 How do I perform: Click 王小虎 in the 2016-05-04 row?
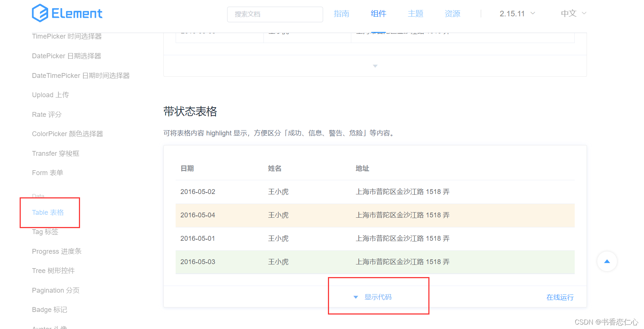278,215
